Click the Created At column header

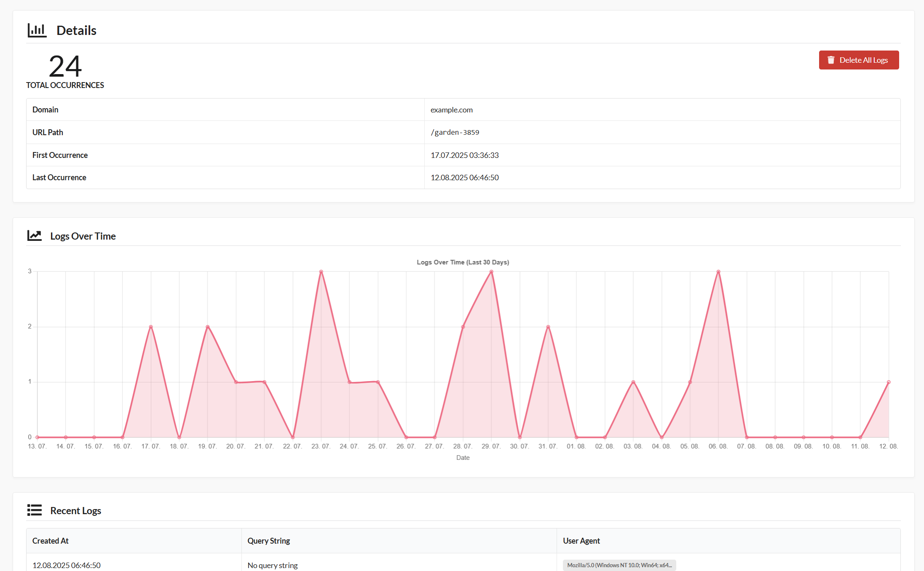[x=50, y=541]
